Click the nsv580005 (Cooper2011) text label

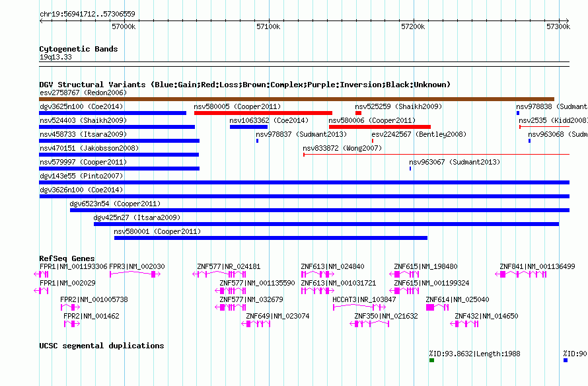tap(237, 106)
